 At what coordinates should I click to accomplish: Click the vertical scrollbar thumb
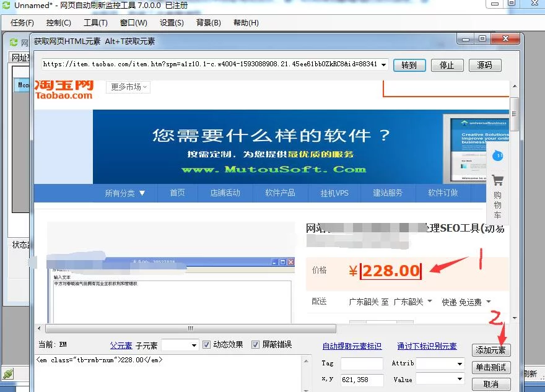[x=515, y=114]
